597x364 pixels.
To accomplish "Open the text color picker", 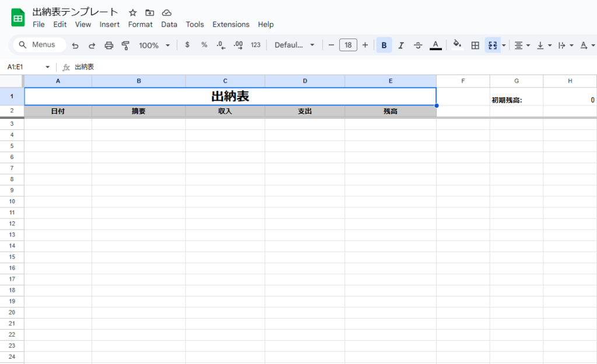I will 436,45.
